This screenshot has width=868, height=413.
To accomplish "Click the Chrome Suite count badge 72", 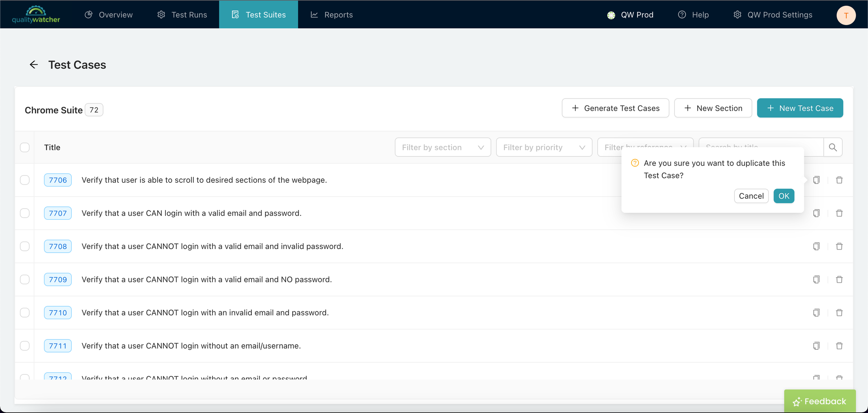I will tap(94, 110).
